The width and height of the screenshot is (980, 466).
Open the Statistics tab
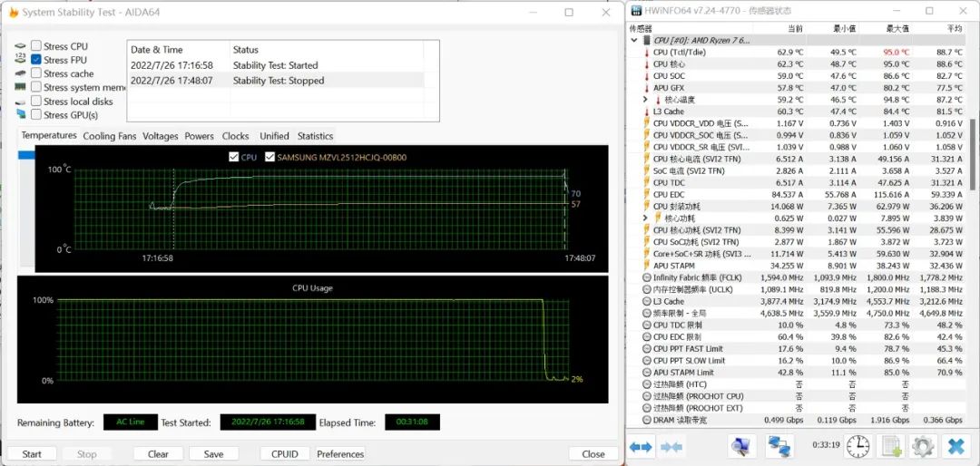coord(315,136)
